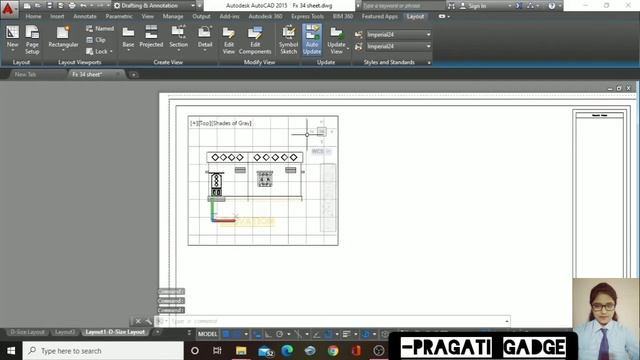Toggle Auto Update in Update panel
Viewport: 640px width, 360px height.
[x=312, y=40]
